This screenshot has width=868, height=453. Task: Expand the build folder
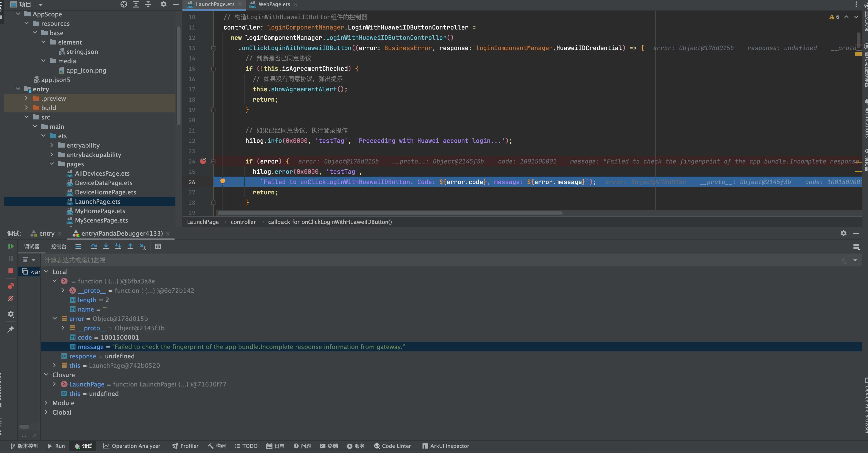[x=26, y=108]
